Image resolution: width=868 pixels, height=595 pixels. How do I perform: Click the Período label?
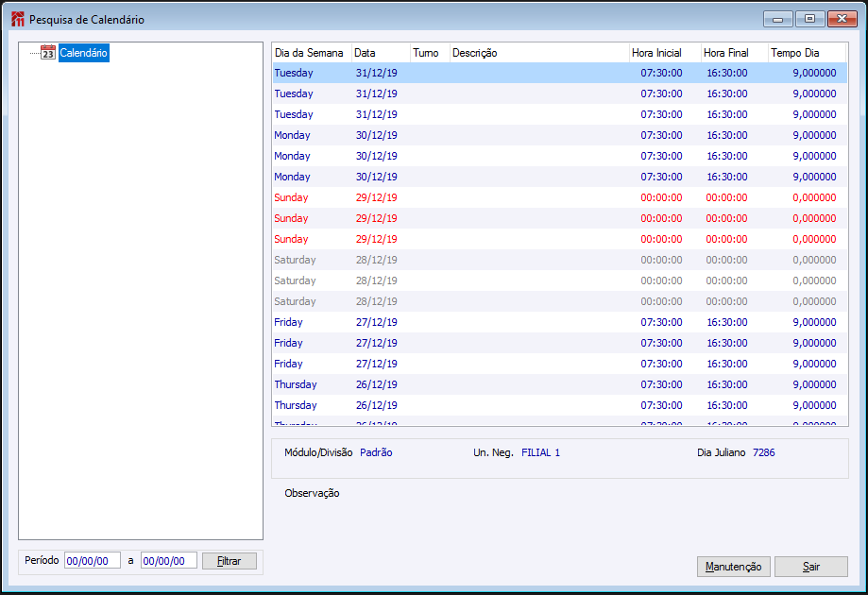(x=42, y=560)
